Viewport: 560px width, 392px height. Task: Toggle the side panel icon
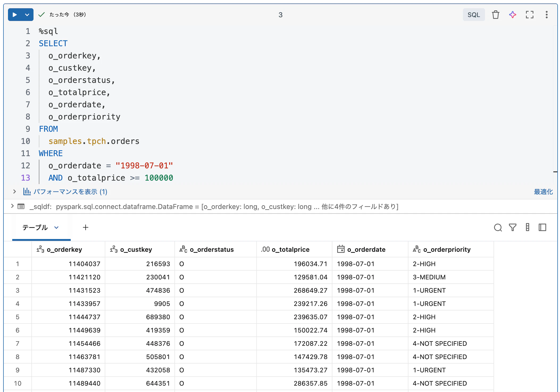coord(542,227)
